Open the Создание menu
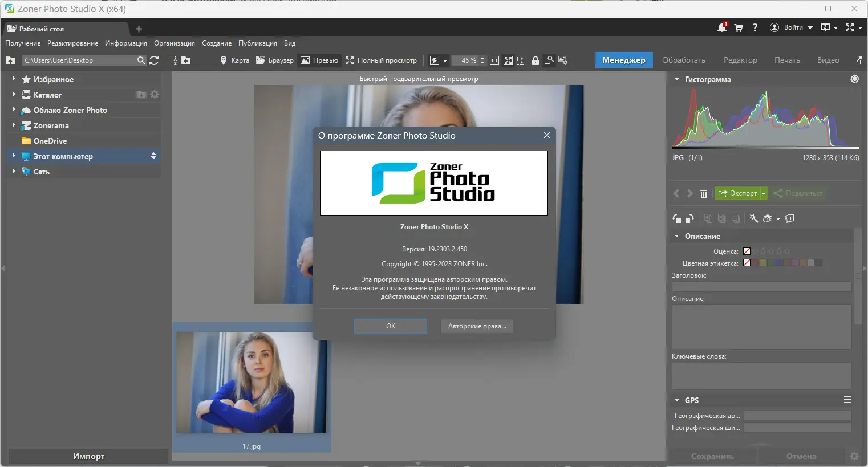Viewport: 868px width, 467px height. 217,43
